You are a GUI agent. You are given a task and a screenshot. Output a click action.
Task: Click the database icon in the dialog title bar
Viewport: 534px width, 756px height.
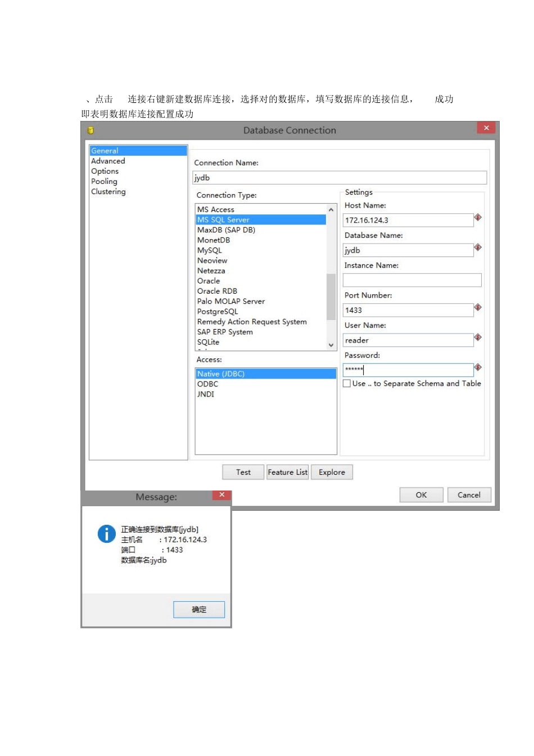click(x=90, y=130)
